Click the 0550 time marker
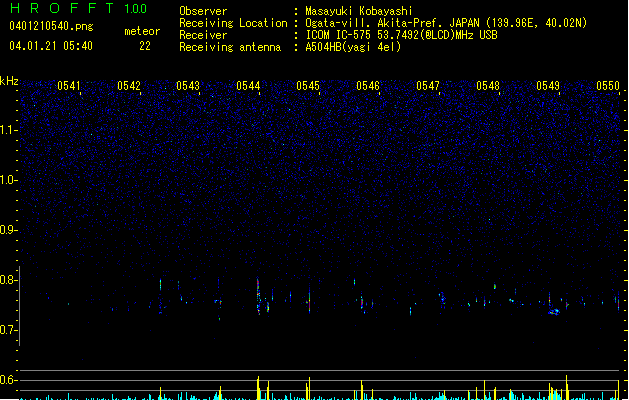This screenshot has height=400, width=629. pyautogui.click(x=608, y=86)
